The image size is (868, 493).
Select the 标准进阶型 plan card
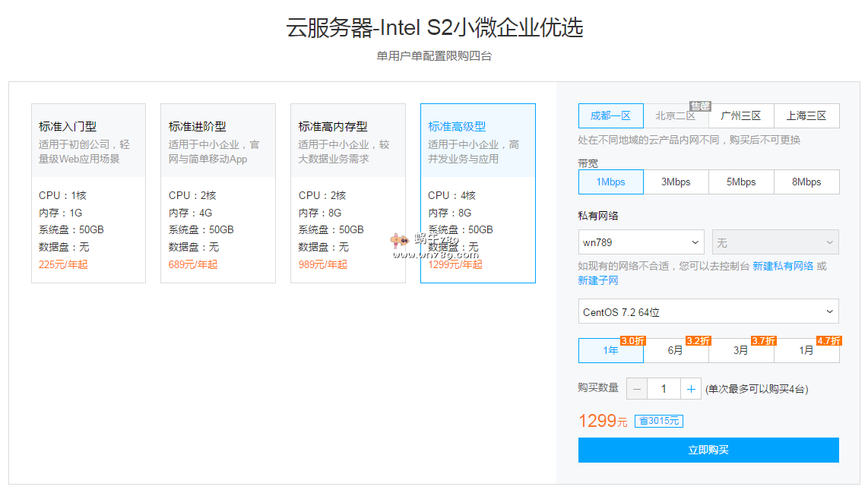(218, 193)
